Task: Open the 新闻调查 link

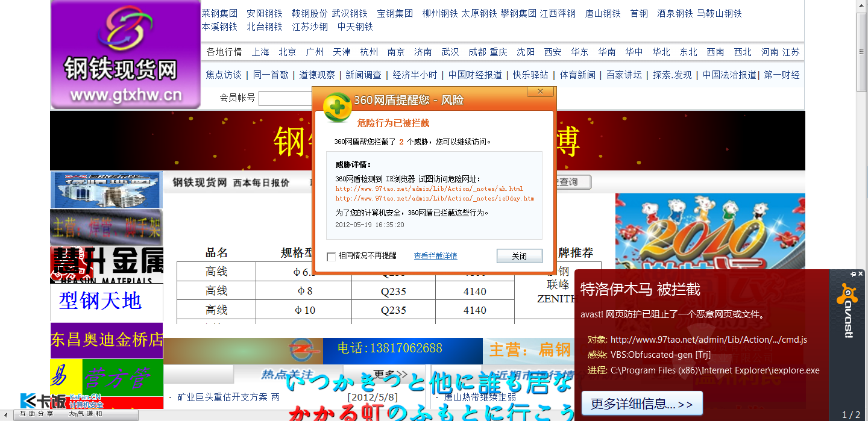Action: (x=363, y=75)
